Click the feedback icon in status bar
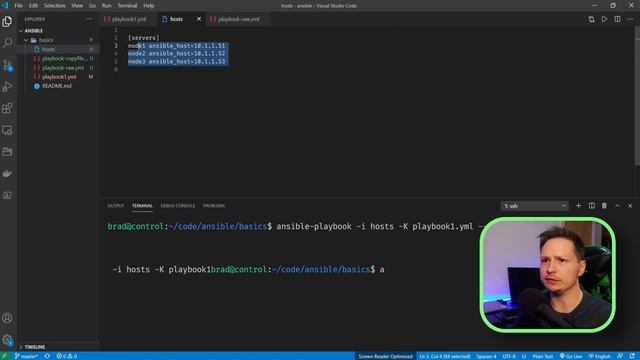The height and width of the screenshot is (360, 640). (620, 356)
